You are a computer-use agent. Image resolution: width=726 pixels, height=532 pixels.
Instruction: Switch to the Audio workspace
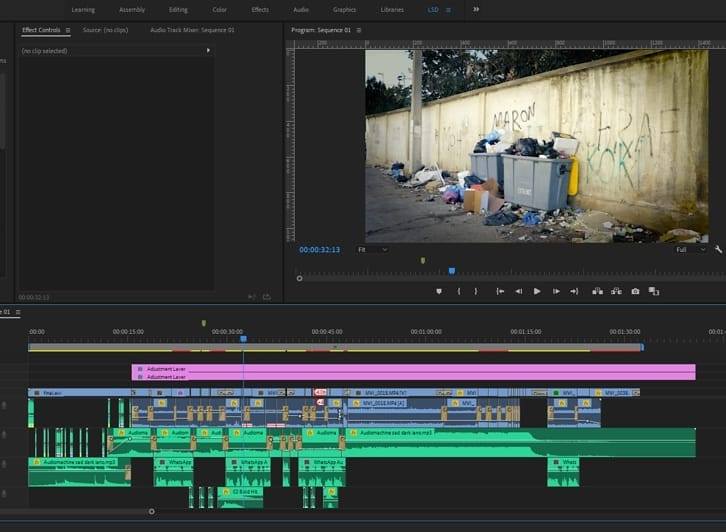coord(301,10)
